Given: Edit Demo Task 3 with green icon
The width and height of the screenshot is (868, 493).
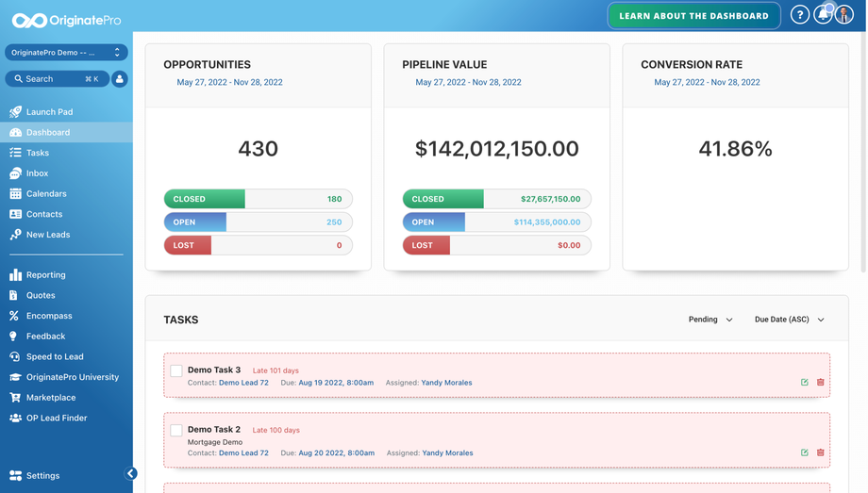Looking at the screenshot, I should (x=805, y=383).
